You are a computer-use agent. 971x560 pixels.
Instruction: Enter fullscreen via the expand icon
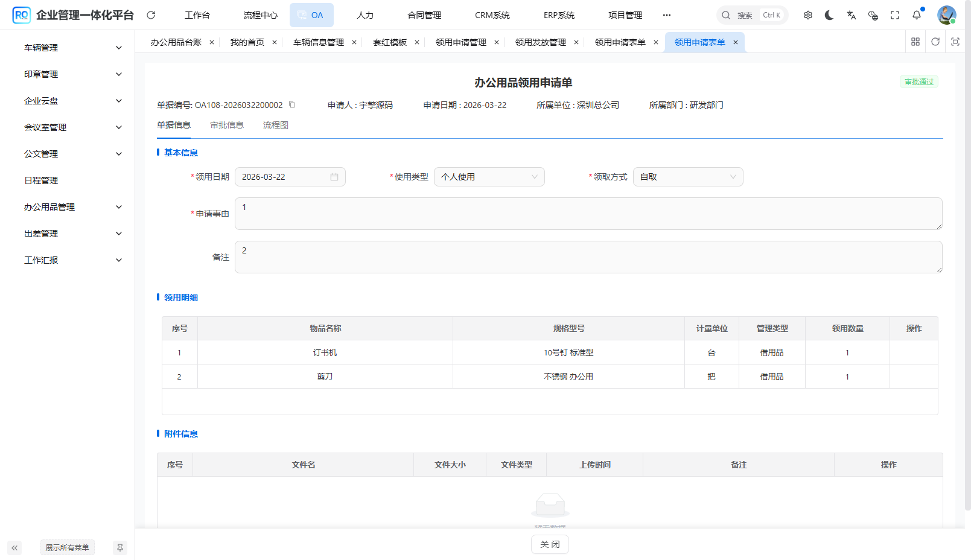[894, 14]
